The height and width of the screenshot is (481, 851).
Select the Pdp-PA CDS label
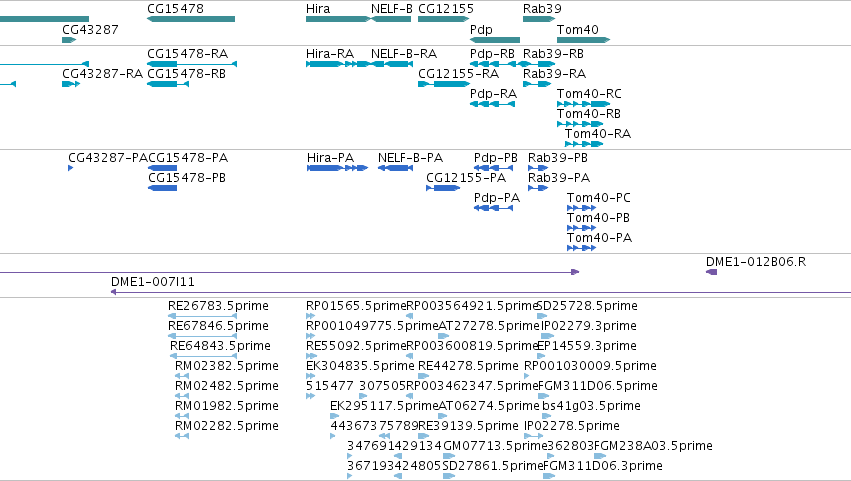click(x=497, y=198)
